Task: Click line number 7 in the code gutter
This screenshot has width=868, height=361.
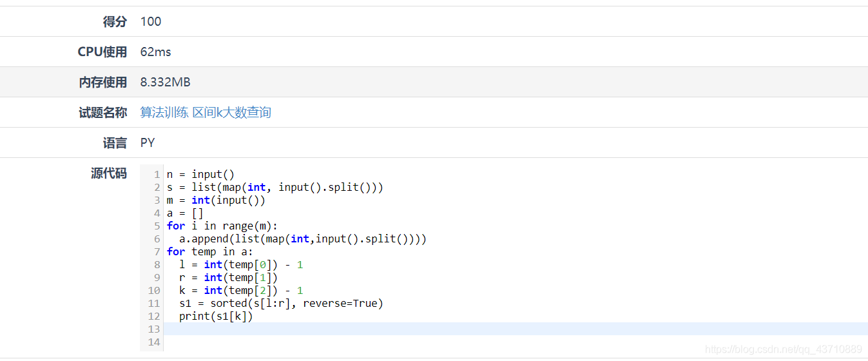Action: click(x=157, y=251)
